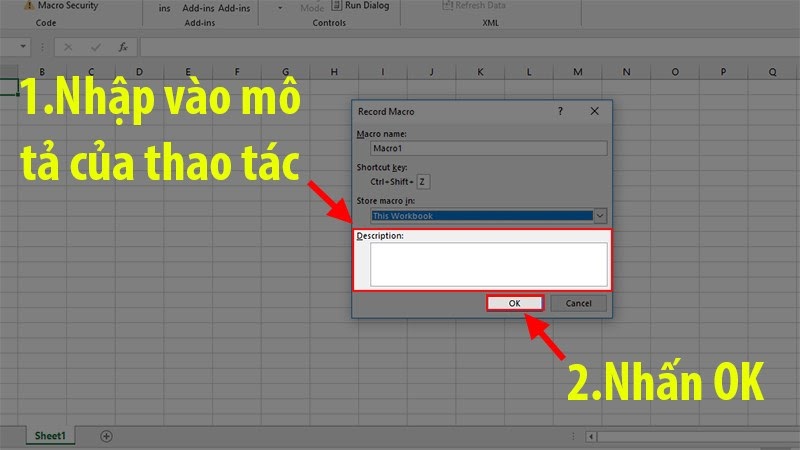Click the formula bar Cancel X icon
The image size is (800, 450).
point(68,47)
